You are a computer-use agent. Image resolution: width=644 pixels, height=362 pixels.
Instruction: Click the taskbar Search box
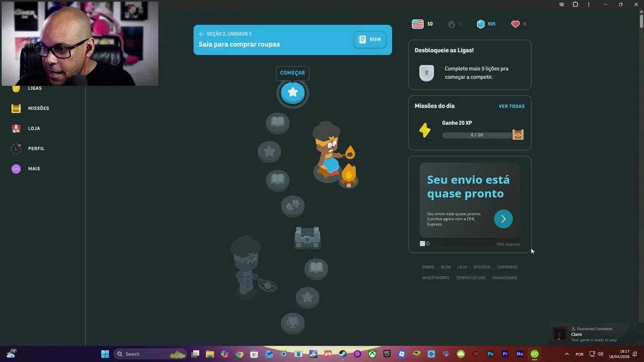click(151, 354)
